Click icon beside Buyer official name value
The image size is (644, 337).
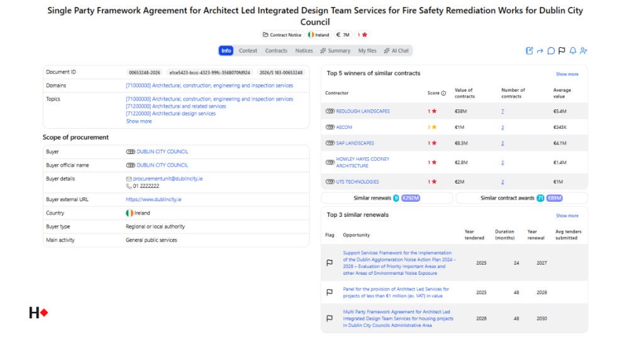tap(131, 165)
